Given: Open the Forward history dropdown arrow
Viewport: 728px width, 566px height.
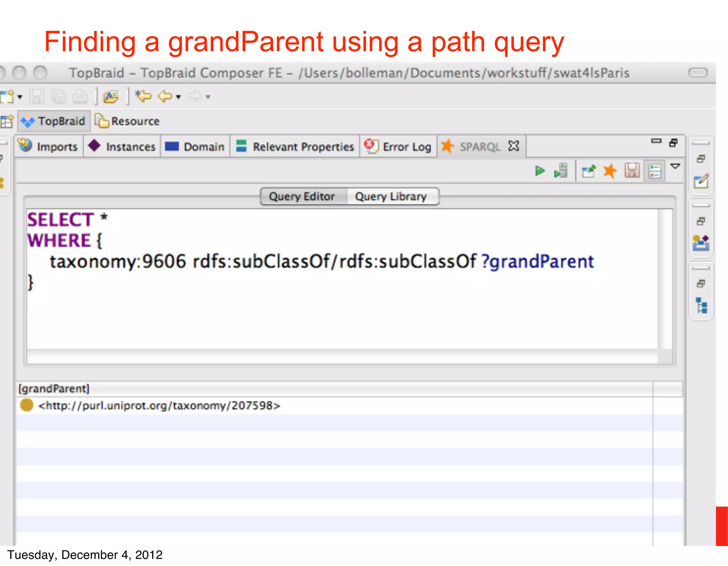Looking at the screenshot, I should click(208, 97).
